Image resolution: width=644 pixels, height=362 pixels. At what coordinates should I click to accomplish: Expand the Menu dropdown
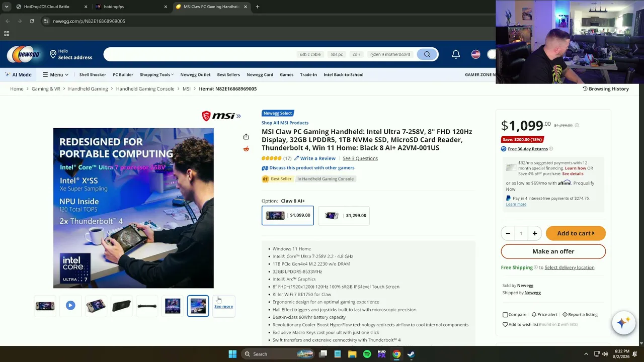55,74
